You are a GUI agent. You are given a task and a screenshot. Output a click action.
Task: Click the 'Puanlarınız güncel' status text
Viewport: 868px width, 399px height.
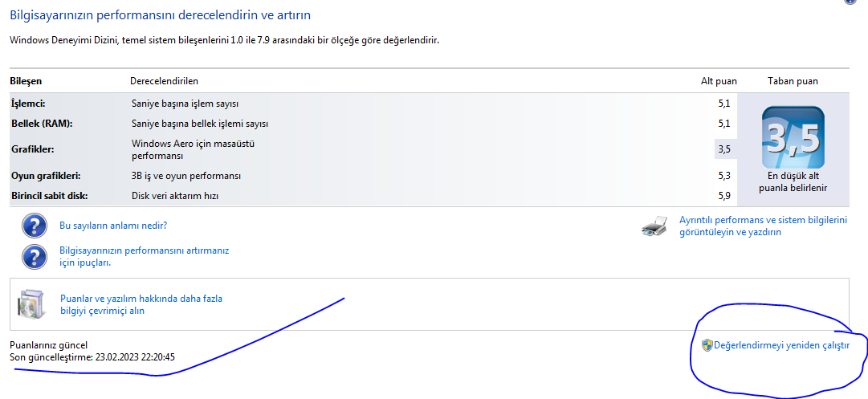[49, 344]
